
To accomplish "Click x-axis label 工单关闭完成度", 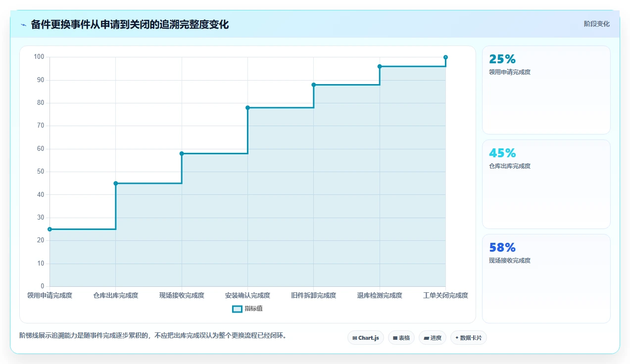I will coord(445,295).
